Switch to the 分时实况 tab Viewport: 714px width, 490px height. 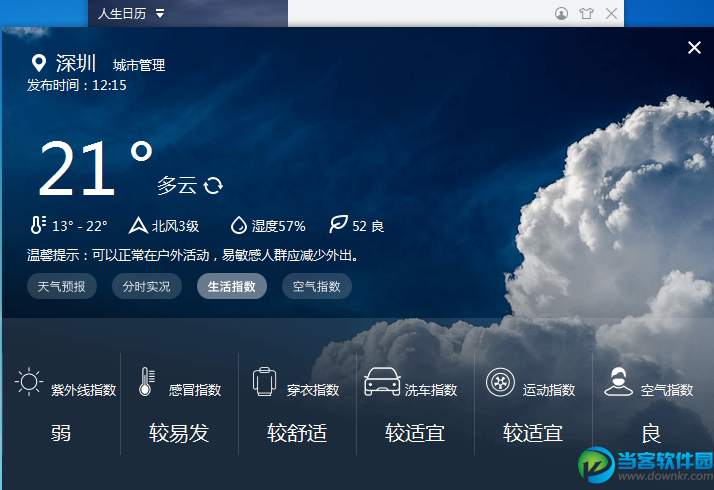coord(147,286)
